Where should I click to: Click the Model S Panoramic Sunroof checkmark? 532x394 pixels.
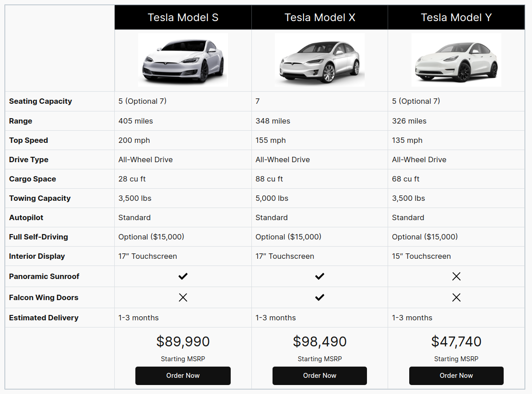[183, 276]
